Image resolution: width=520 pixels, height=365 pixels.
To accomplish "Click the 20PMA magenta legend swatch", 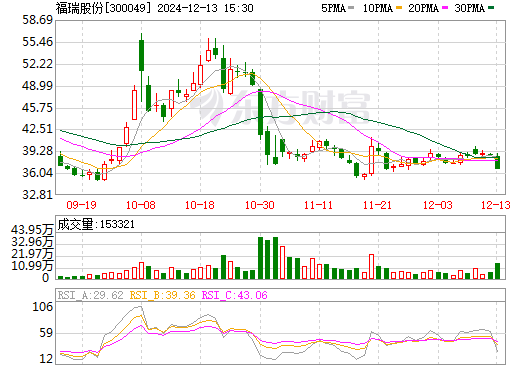I will click(x=445, y=8).
